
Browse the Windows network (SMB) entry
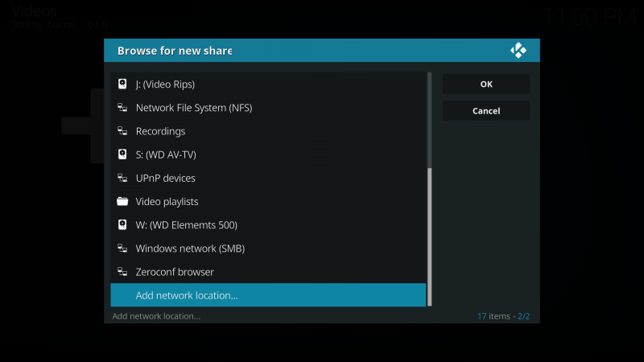click(268, 249)
